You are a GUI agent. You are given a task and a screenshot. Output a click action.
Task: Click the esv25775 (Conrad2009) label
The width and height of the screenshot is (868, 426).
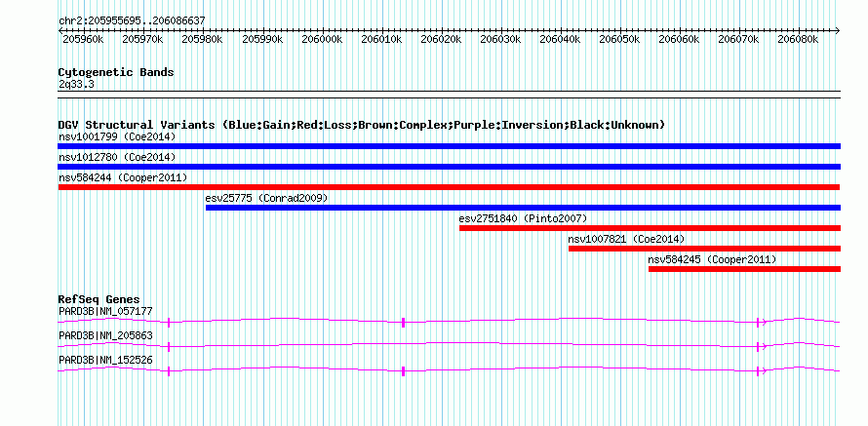point(267,198)
